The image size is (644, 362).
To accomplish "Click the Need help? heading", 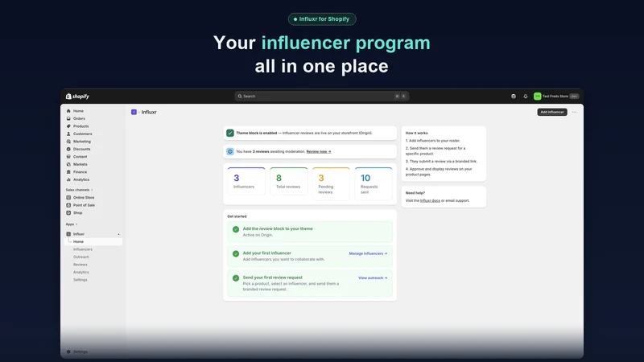I will click(415, 193).
